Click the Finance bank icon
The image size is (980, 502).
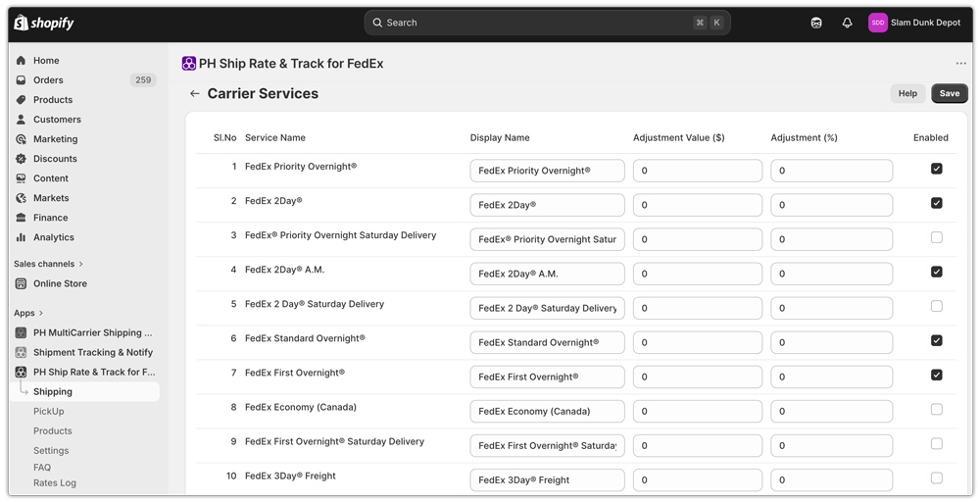(21, 218)
